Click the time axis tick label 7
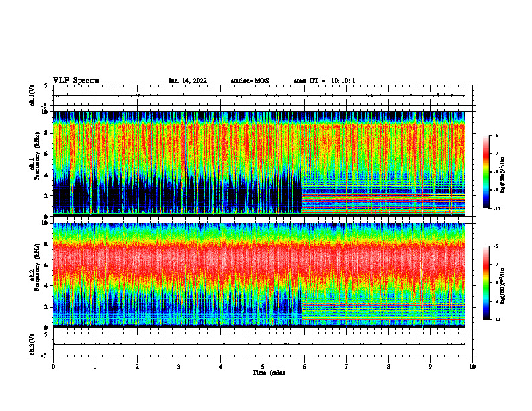The height and width of the screenshot is (411, 532). click(x=347, y=367)
